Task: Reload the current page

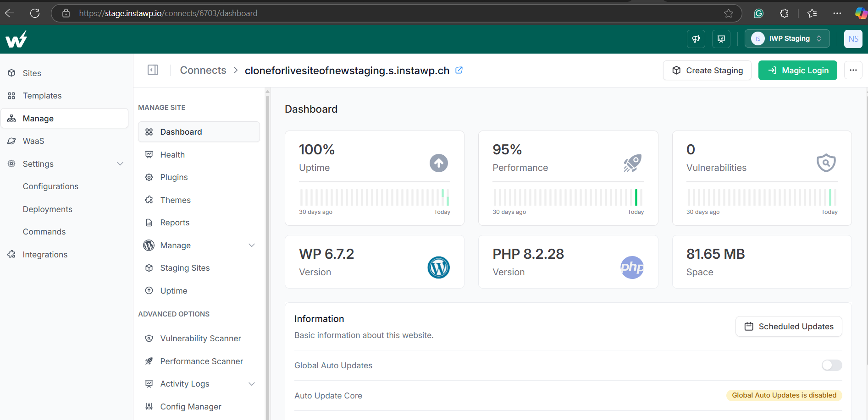Action: tap(35, 13)
